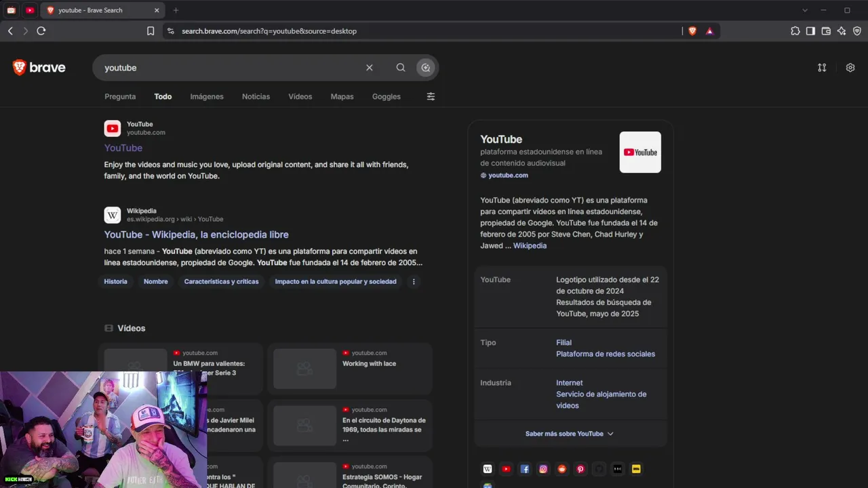Submit search with the magnifier icon
This screenshot has height=488, width=868.
click(401, 68)
